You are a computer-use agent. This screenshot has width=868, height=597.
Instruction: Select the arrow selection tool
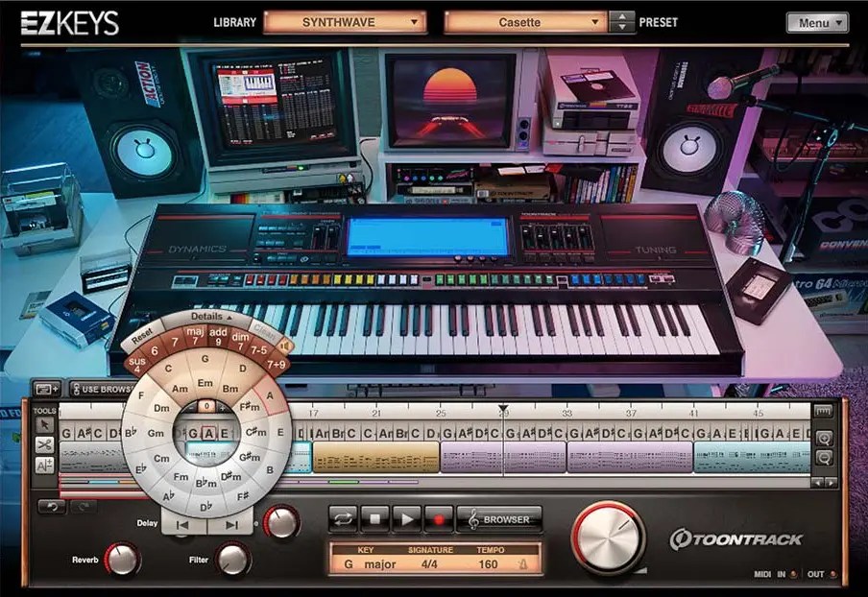point(44,422)
